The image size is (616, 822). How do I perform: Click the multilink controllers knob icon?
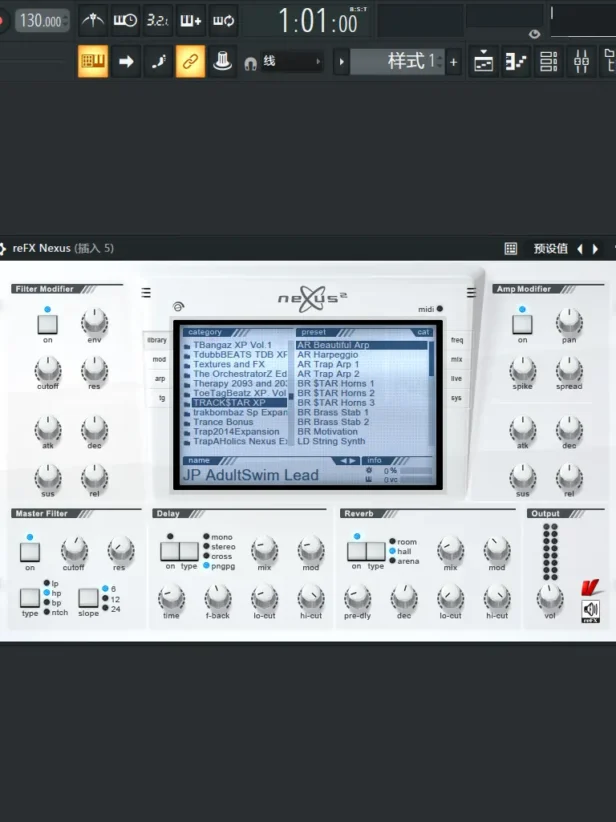click(222, 61)
